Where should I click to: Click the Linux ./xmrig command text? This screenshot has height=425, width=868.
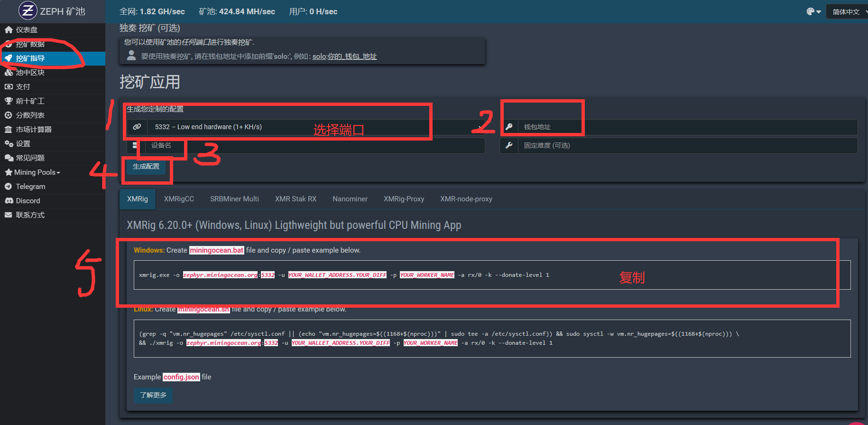[x=346, y=343]
